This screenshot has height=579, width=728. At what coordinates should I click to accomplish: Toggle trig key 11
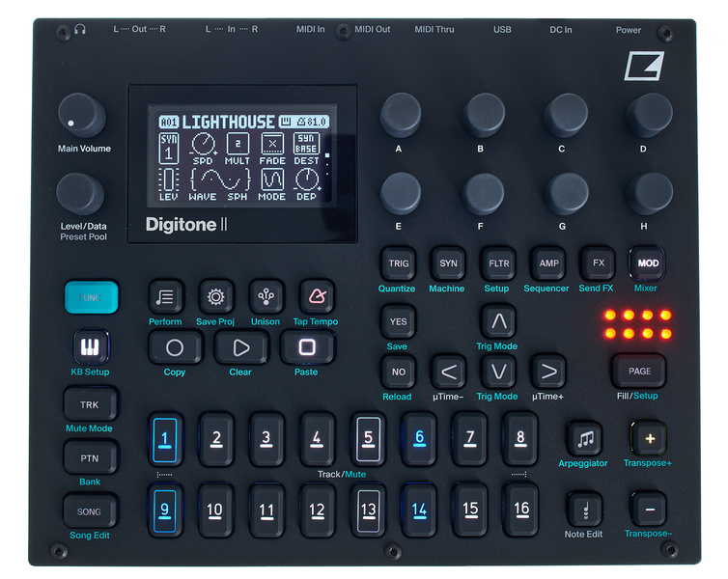pyautogui.click(x=266, y=510)
